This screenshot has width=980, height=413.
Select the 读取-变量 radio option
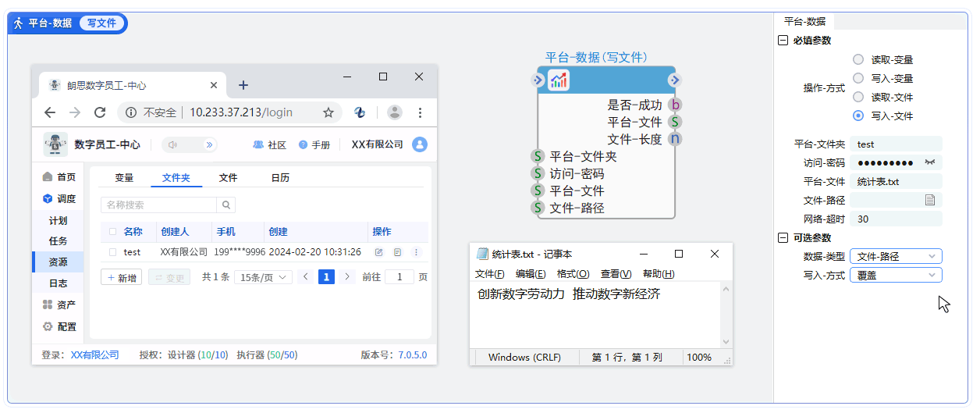point(858,59)
